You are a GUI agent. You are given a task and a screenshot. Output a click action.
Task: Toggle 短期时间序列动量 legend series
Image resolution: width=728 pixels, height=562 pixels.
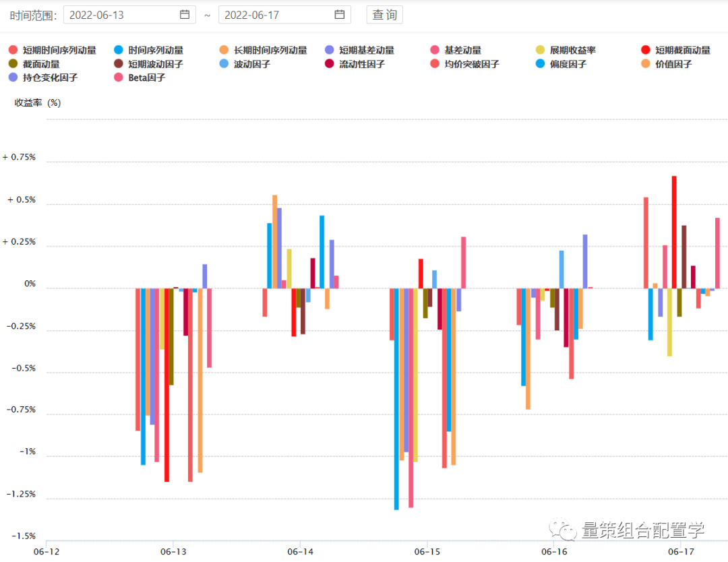click(53, 50)
